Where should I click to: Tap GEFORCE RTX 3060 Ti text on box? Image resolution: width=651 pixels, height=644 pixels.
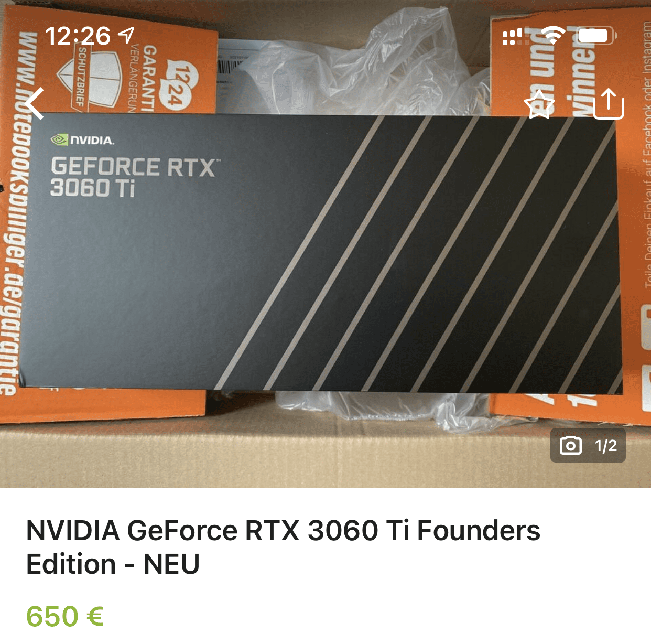pos(135,177)
